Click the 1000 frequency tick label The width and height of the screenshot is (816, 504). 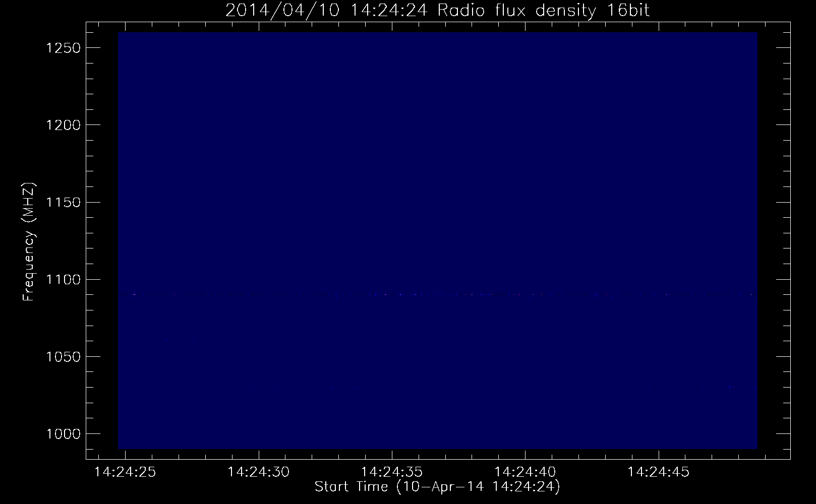tap(63, 433)
